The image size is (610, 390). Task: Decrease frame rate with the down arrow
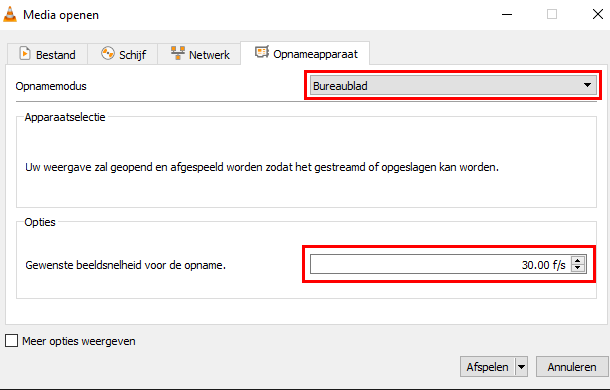coord(578,268)
